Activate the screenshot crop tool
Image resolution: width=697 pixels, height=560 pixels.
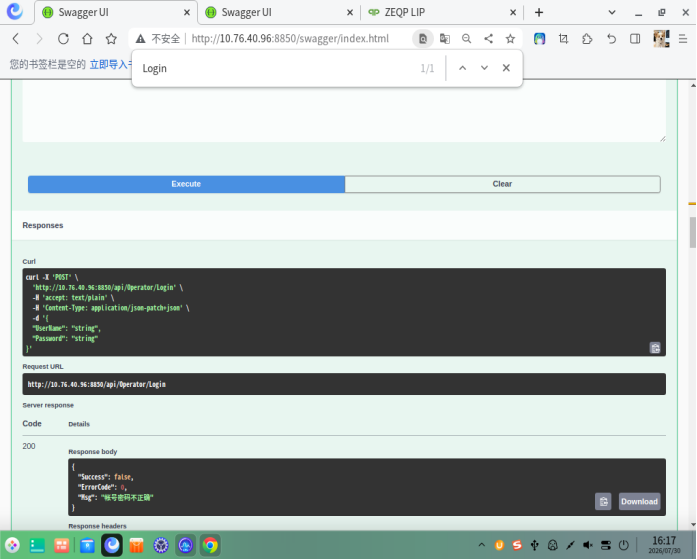coord(563,39)
